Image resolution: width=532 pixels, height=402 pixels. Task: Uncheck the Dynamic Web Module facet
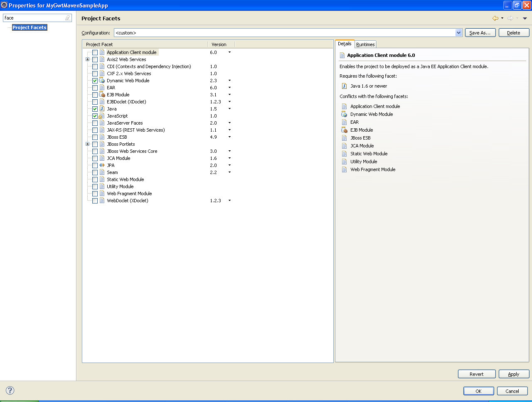(x=95, y=81)
